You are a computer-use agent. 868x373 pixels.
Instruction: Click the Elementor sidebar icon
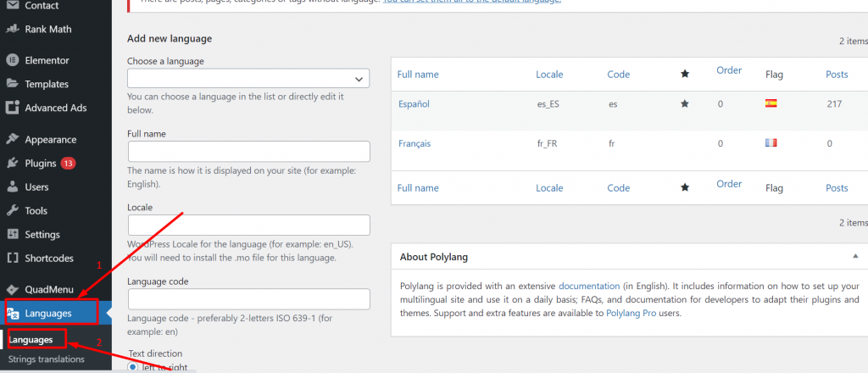[12, 60]
